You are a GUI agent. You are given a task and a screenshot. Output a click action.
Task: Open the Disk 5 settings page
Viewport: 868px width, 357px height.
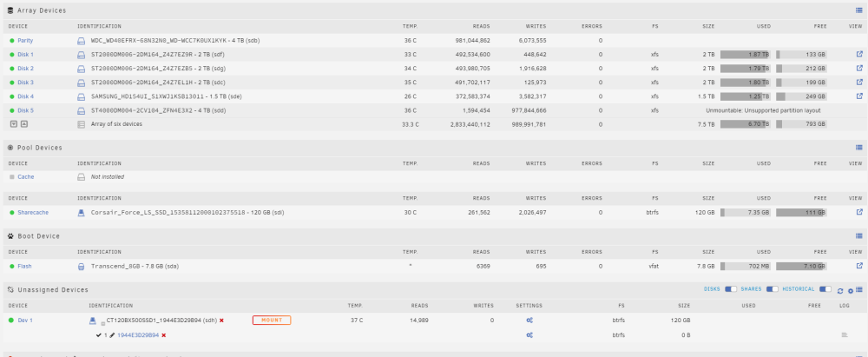click(x=25, y=110)
